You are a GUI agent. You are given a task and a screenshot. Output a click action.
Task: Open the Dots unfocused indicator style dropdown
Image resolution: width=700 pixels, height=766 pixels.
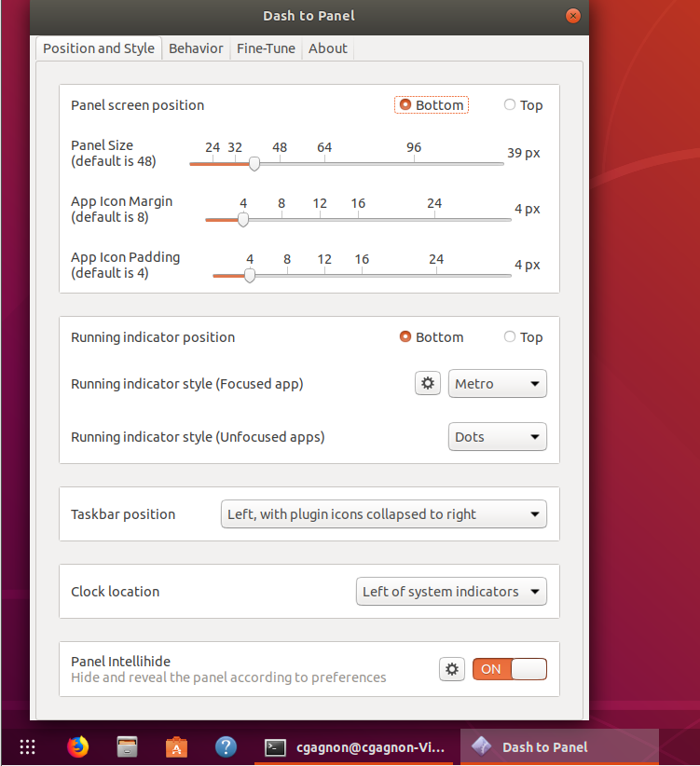click(498, 437)
